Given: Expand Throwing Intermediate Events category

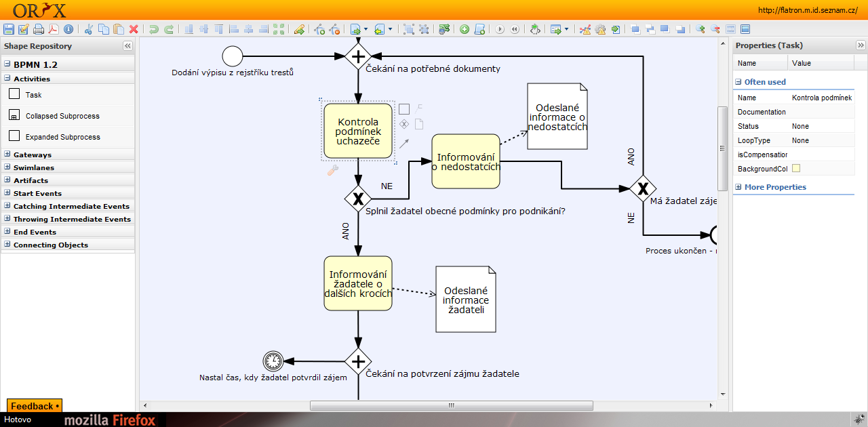Looking at the screenshot, I should pyautogui.click(x=7, y=219).
